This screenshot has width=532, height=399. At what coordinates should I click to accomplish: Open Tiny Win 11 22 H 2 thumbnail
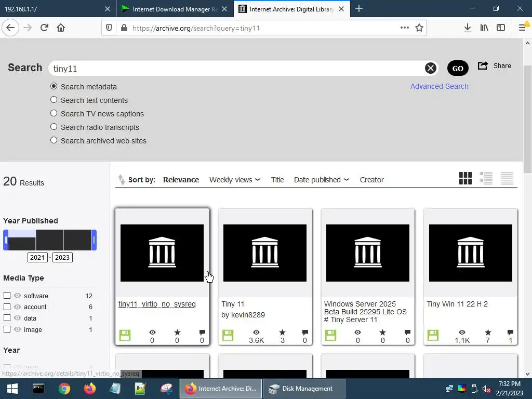(x=470, y=253)
